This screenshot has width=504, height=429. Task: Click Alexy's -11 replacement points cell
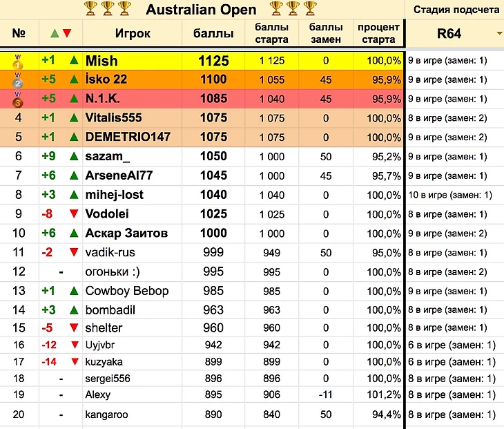point(326,395)
